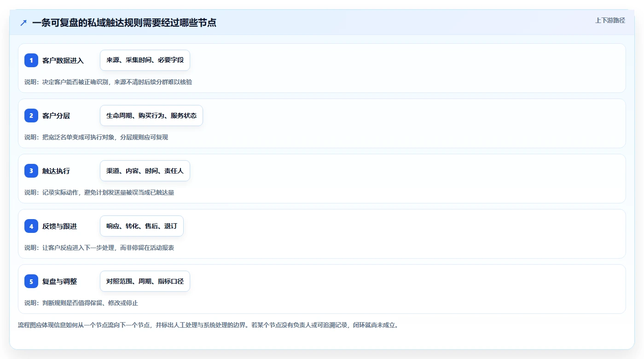Select the 来源、采集时间、必要字段 chip

tap(145, 60)
